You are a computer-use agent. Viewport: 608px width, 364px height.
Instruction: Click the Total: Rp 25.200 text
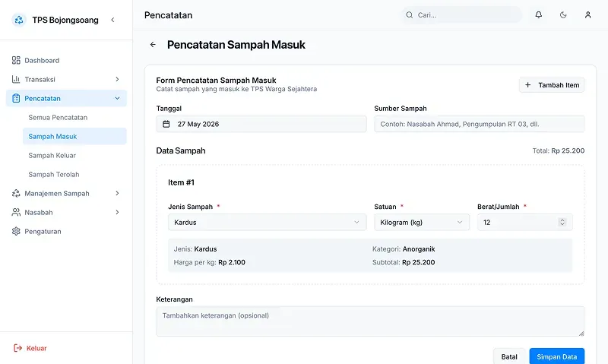(559, 150)
